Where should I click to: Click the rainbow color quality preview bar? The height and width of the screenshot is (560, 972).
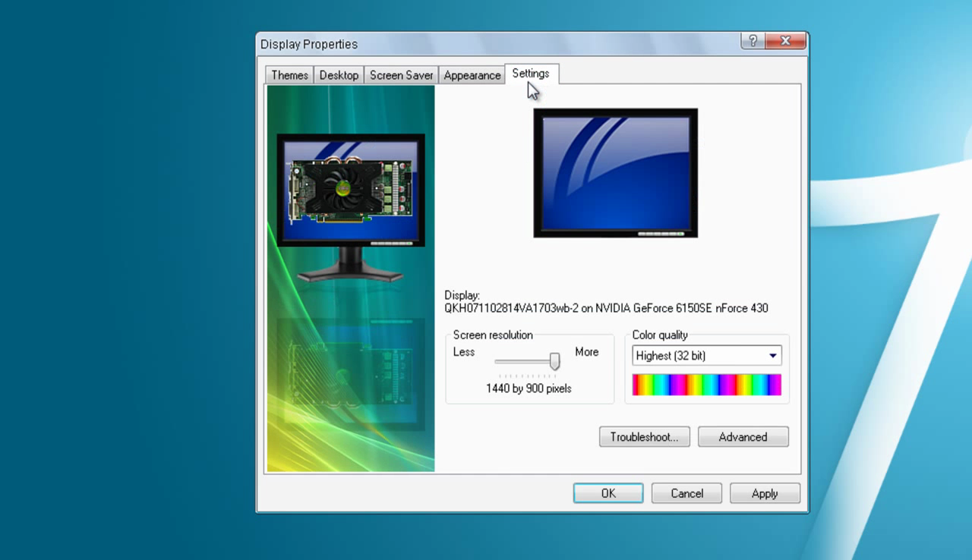[x=706, y=385]
